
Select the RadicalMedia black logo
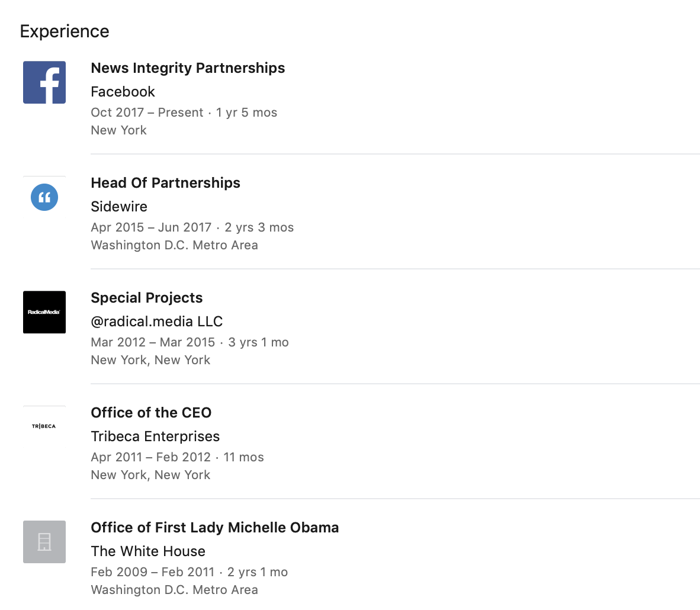44,312
